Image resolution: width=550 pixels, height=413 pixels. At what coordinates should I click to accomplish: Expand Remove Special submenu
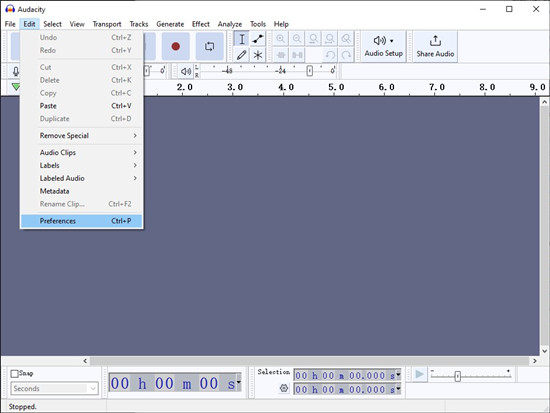point(81,136)
